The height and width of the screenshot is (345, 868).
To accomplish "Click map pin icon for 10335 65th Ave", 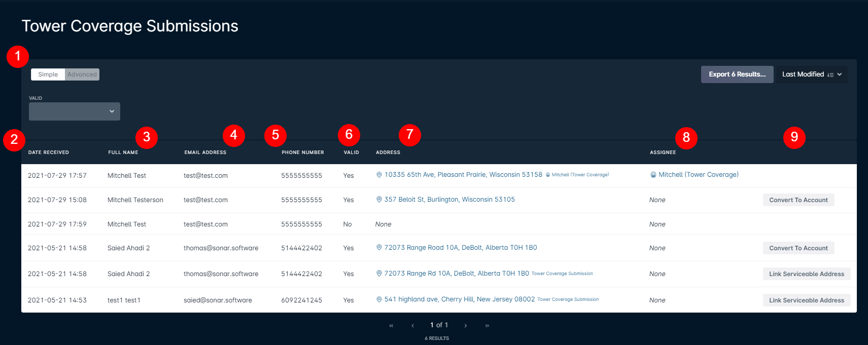I will tap(379, 175).
